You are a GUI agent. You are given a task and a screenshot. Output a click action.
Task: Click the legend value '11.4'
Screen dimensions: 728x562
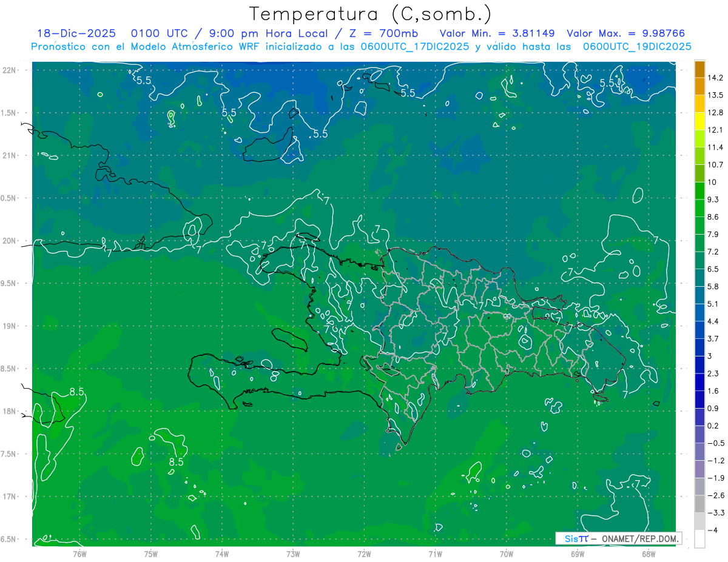pos(715,147)
